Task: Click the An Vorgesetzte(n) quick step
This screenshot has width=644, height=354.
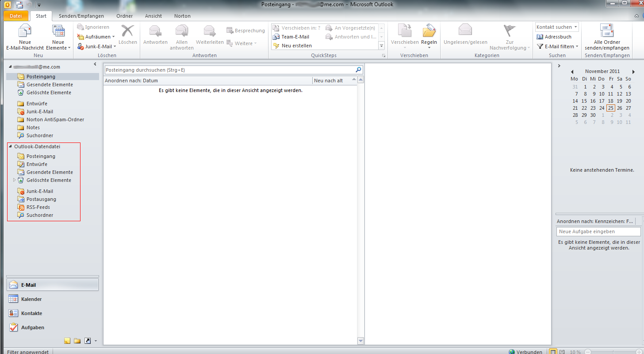Action: (x=351, y=28)
